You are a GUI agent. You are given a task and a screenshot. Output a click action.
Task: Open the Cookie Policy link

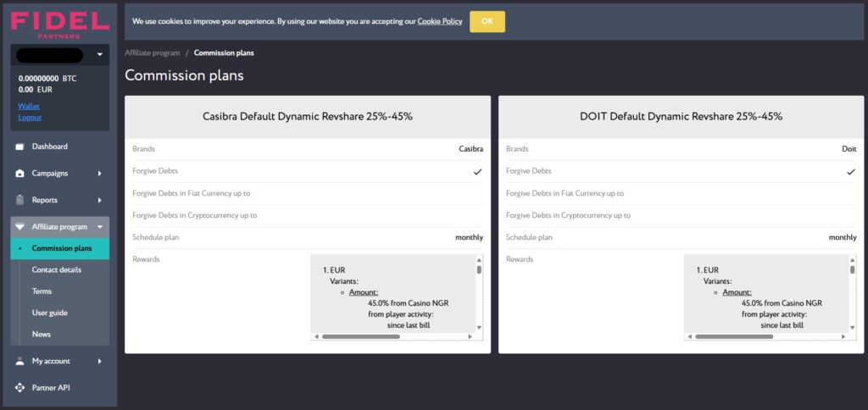pos(440,21)
